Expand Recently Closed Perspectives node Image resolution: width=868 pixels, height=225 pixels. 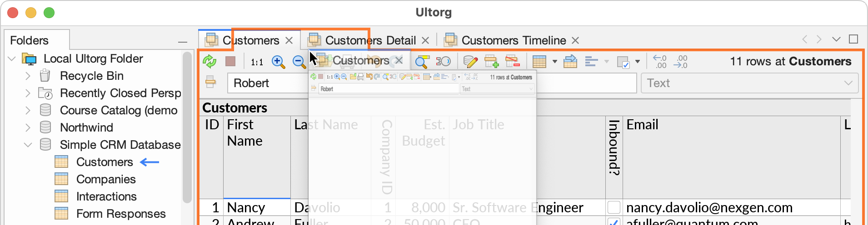pos(28,93)
